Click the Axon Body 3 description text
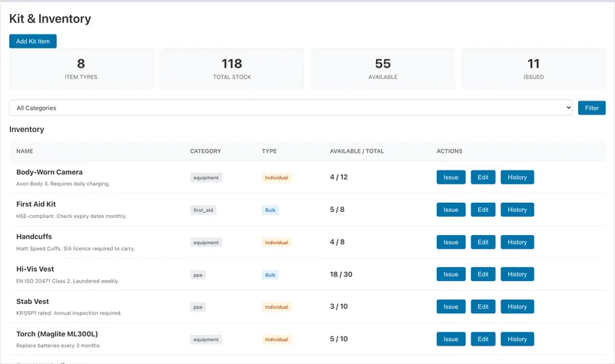This screenshot has width=615, height=364. pyautogui.click(x=63, y=184)
